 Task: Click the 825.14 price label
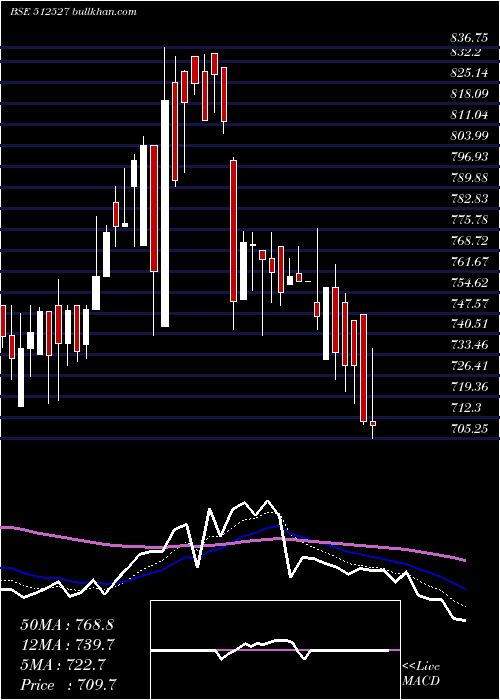469,73
